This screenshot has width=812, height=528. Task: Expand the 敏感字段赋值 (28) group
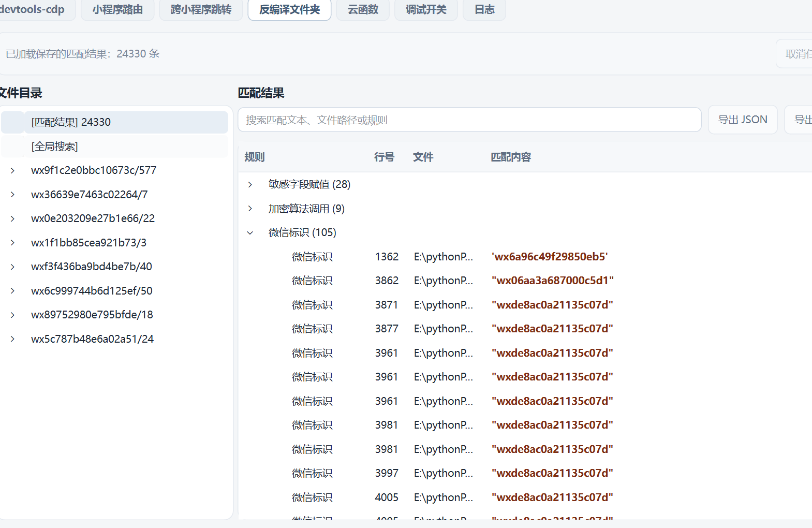tap(250, 185)
